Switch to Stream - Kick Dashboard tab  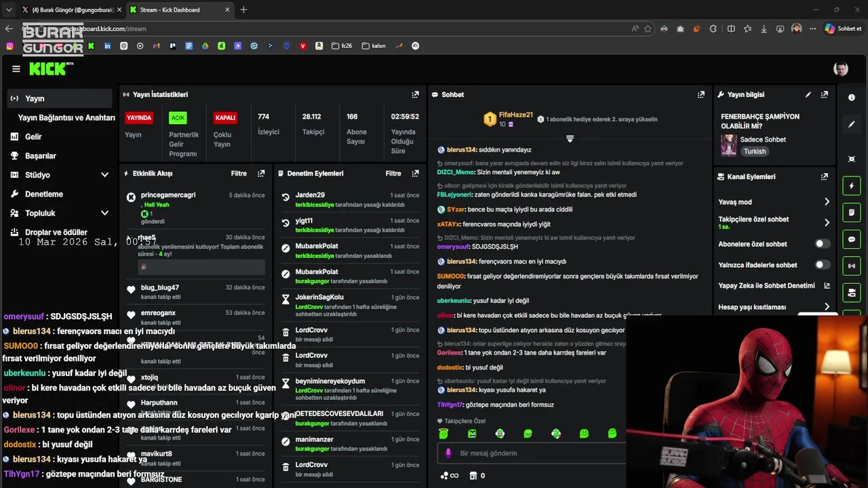point(179,9)
